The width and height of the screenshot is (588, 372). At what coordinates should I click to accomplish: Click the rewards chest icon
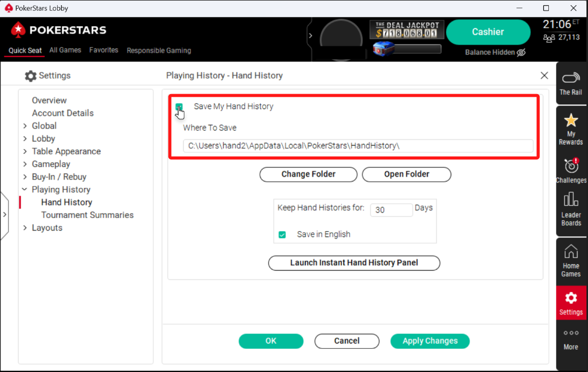point(384,49)
